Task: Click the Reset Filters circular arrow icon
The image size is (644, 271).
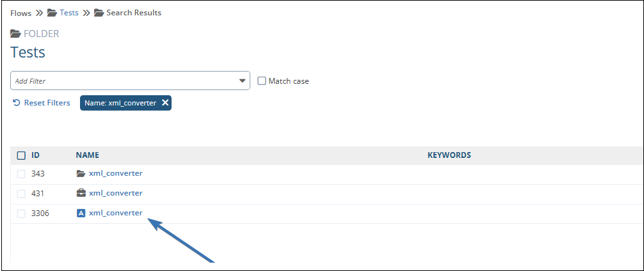Action: tap(17, 103)
